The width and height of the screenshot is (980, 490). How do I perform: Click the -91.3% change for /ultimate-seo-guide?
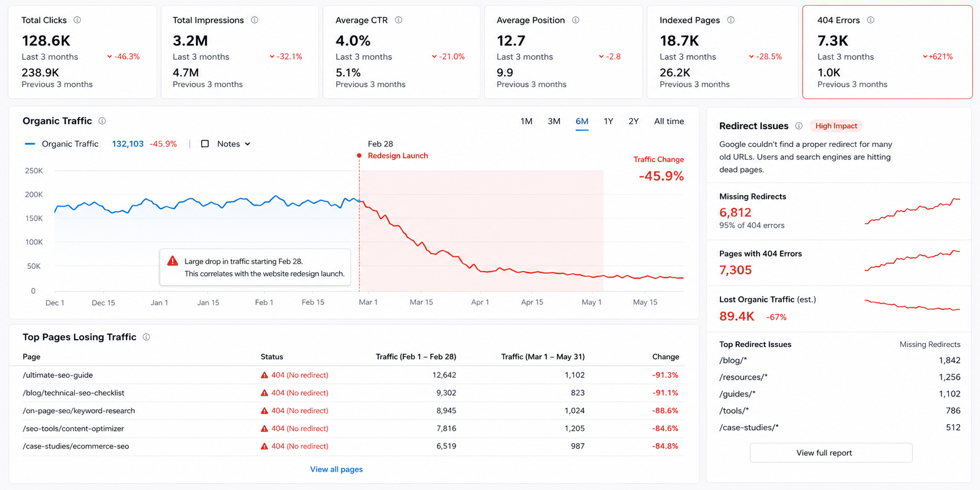665,375
